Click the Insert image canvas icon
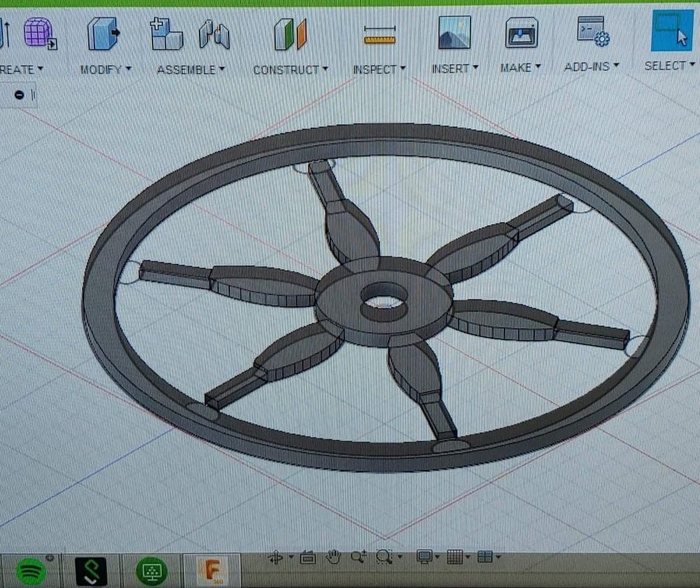The image size is (700, 588). tap(454, 32)
